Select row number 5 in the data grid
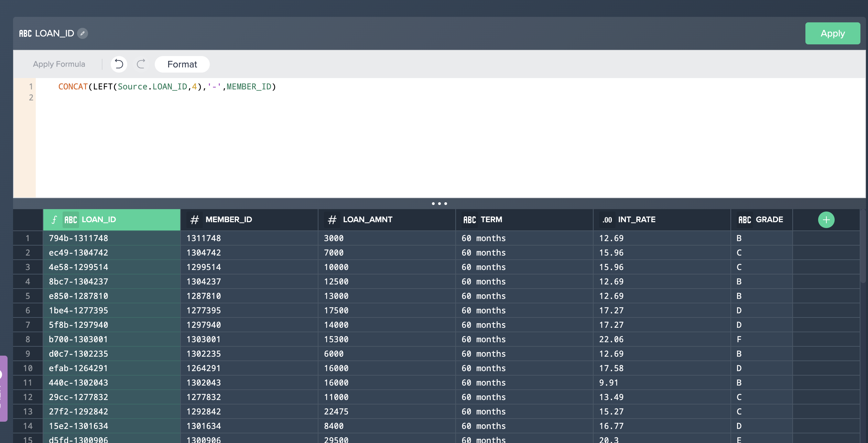This screenshot has width=868, height=443. click(28, 296)
